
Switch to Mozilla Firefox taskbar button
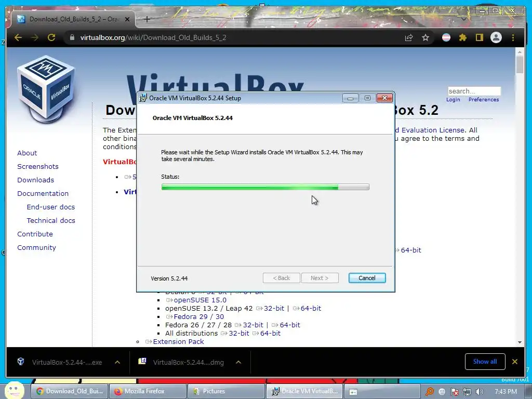tap(148, 391)
